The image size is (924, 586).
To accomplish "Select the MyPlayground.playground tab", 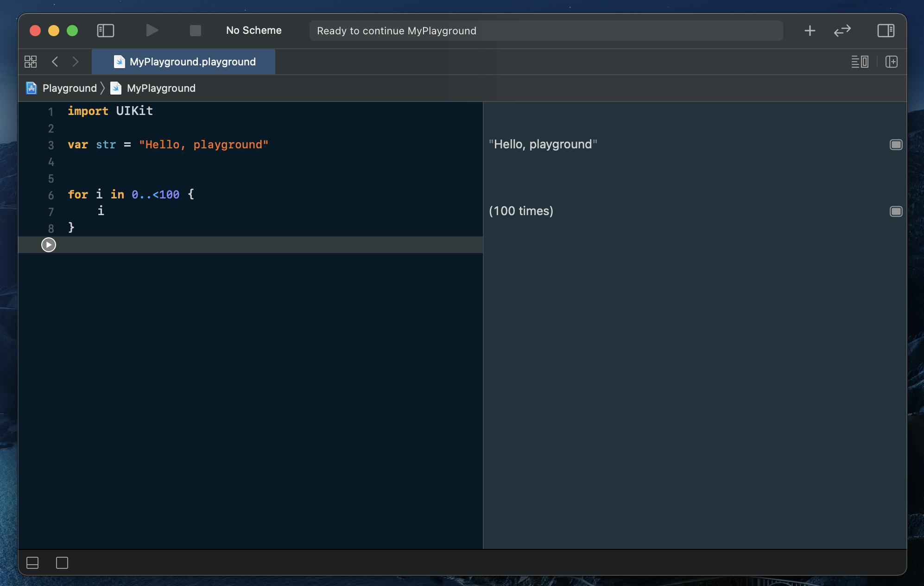I will (x=184, y=62).
